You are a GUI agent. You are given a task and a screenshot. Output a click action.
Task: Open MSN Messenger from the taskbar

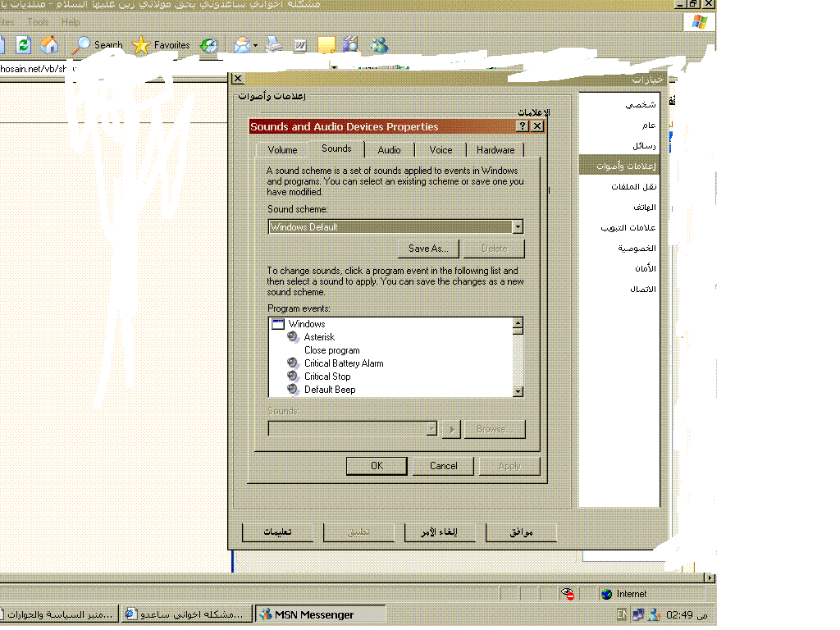click(321, 614)
